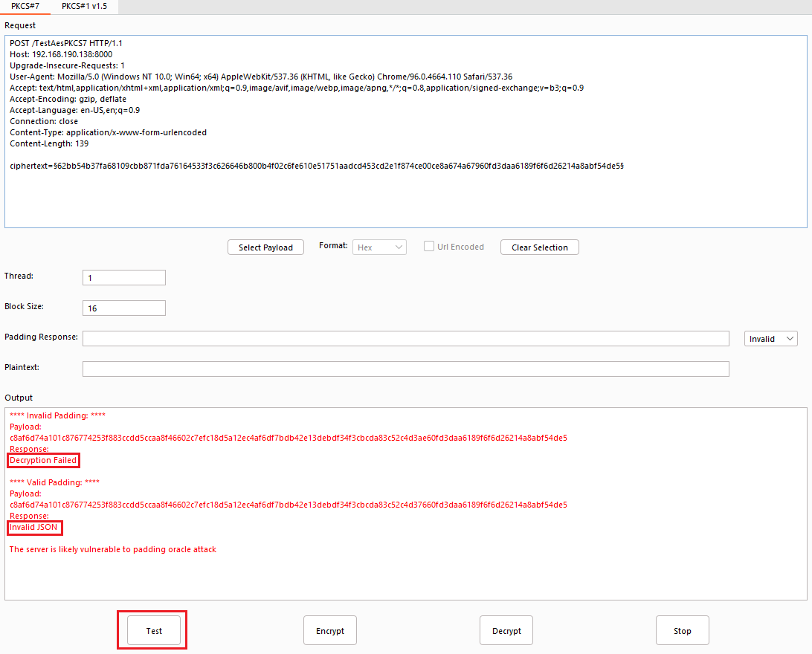812x654 pixels.
Task: Click the invalid padding payload hex string
Action: pyautogui.click(x=289, y=438)
